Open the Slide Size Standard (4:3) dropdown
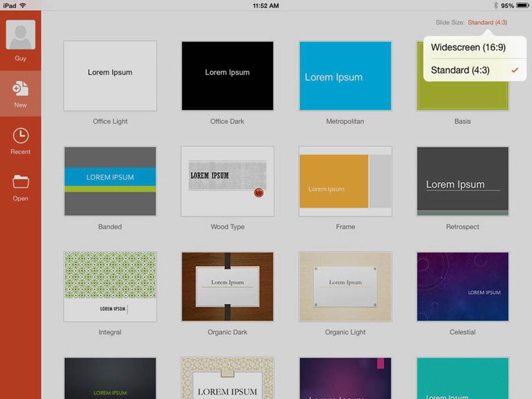The height and width of the screenshot is (399, 532). point(487,22)
